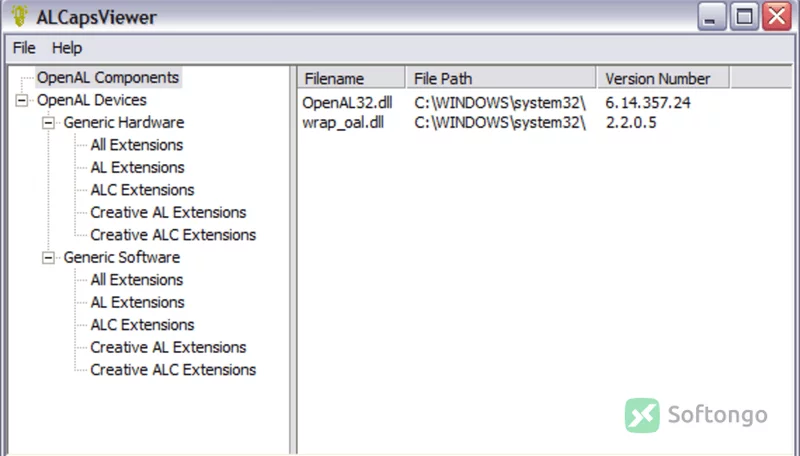The width and height of the screenshot is (800, 456).
Task: Open All Extensions under Generic Software
Action: (137, 280)
